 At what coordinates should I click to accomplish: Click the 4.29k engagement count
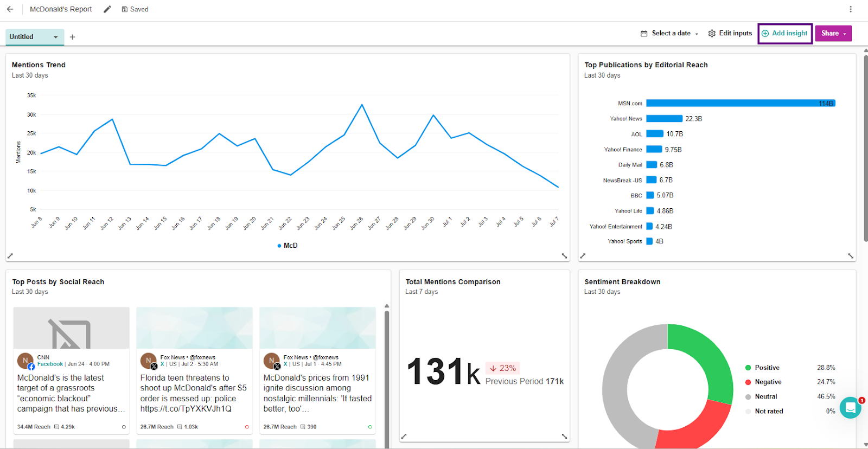65,427
